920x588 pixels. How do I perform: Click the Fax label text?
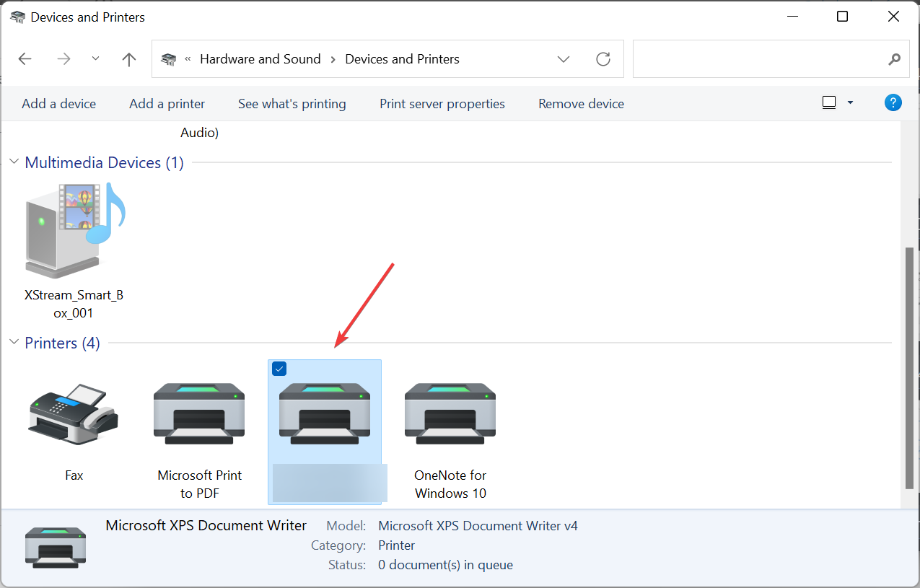coord(74,475)
